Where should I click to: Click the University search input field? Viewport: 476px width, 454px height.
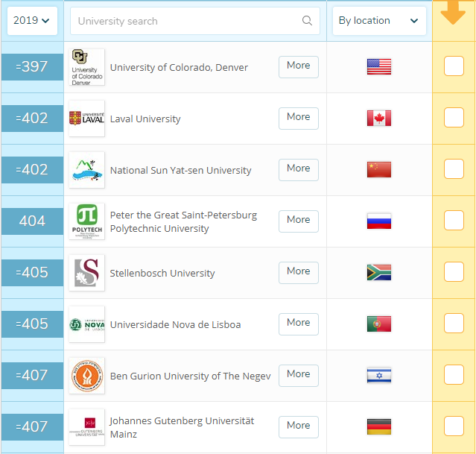(186, 21)
